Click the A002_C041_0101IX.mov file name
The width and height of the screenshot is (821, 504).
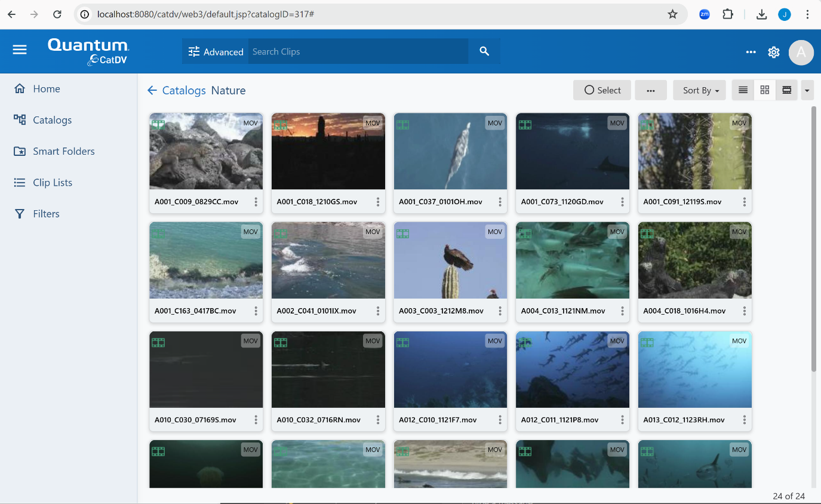click(x=316, y=311)
